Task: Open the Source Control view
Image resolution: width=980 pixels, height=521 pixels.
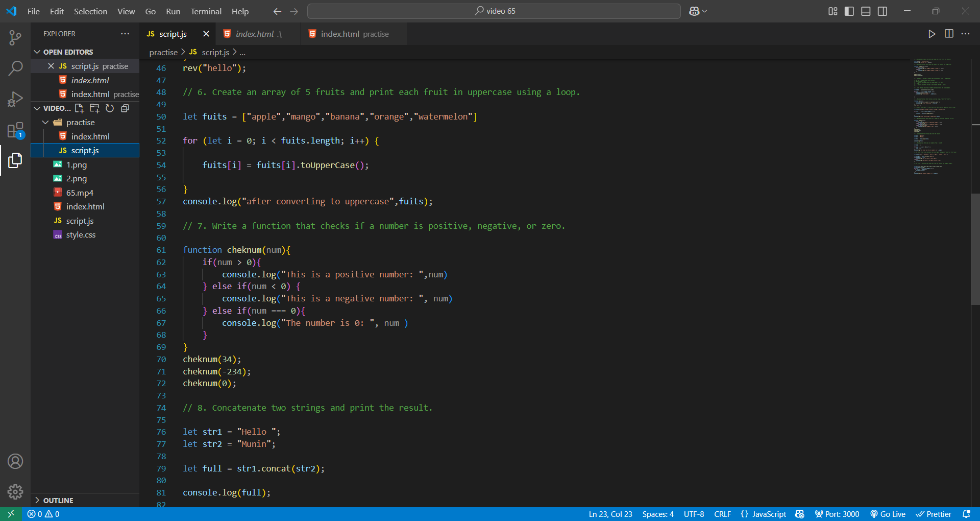Action: click(x=15, y=37)
